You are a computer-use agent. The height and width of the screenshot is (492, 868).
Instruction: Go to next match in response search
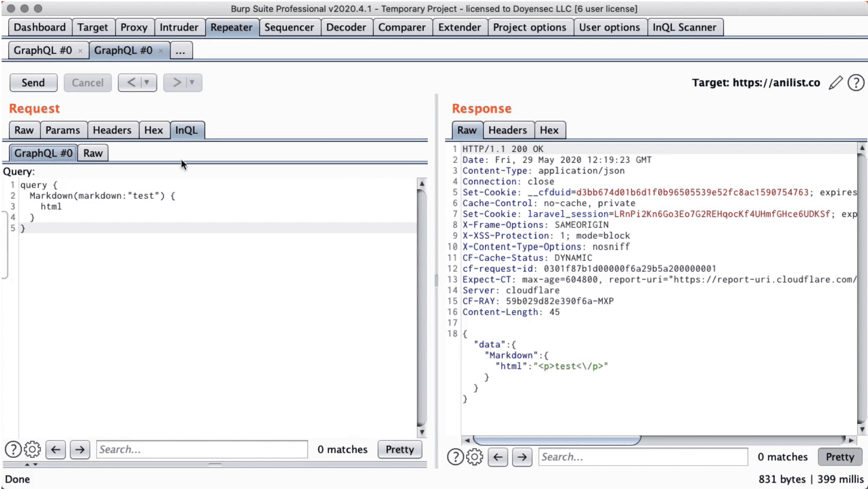pos(522,457)
